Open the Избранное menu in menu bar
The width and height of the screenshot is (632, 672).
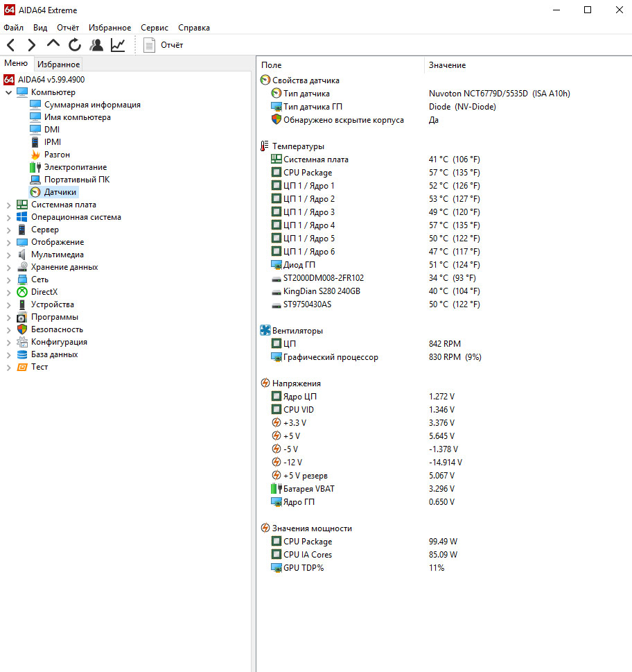(x=109, y=28)
